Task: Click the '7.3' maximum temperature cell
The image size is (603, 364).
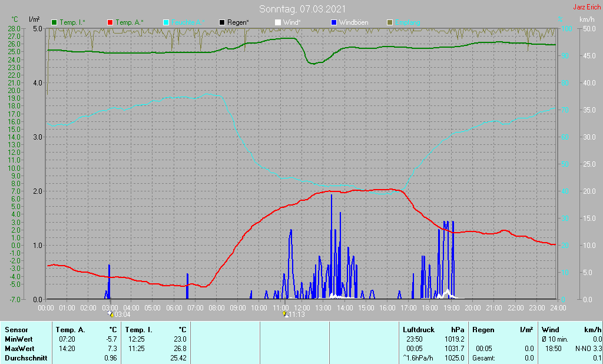Action: (112, 349)
